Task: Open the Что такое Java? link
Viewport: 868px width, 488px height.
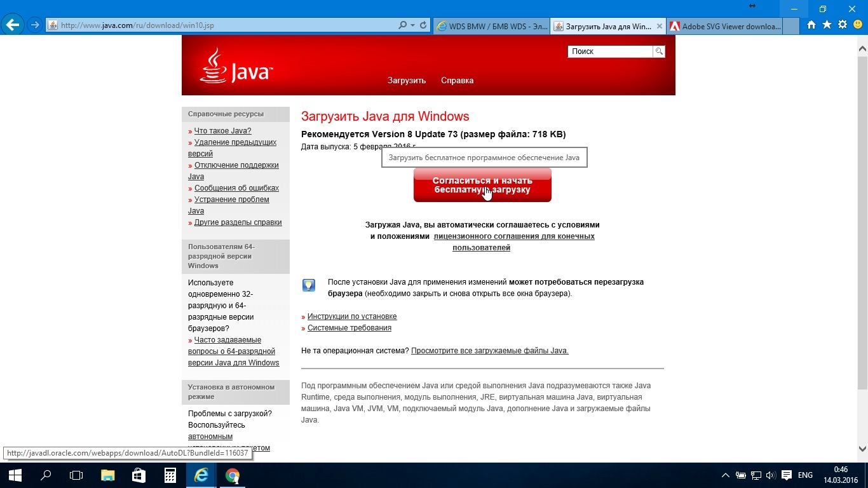Action: click(x=222, y=131)
